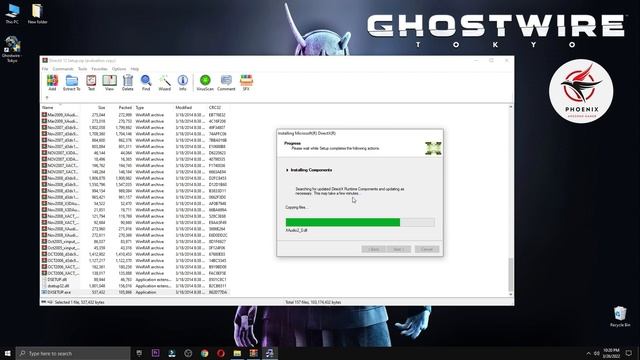This screenshot has height=360, width=640.
Task: Open the Wizard tool in WinRAR
Action: (x=164, y=82)
